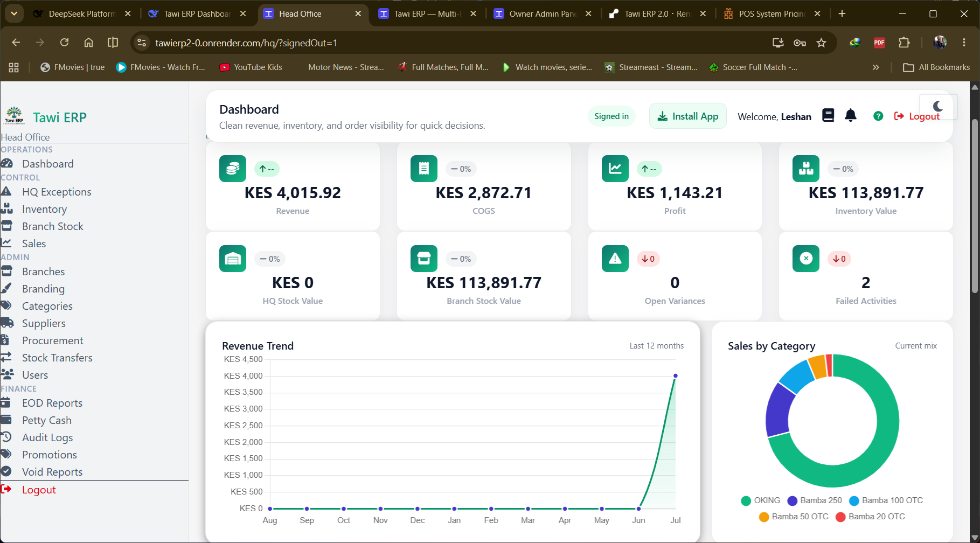The height and width of the screenshot is (543, 980).
Task: Switch to DeepSeek Platform tab
Action: point(82,14)
